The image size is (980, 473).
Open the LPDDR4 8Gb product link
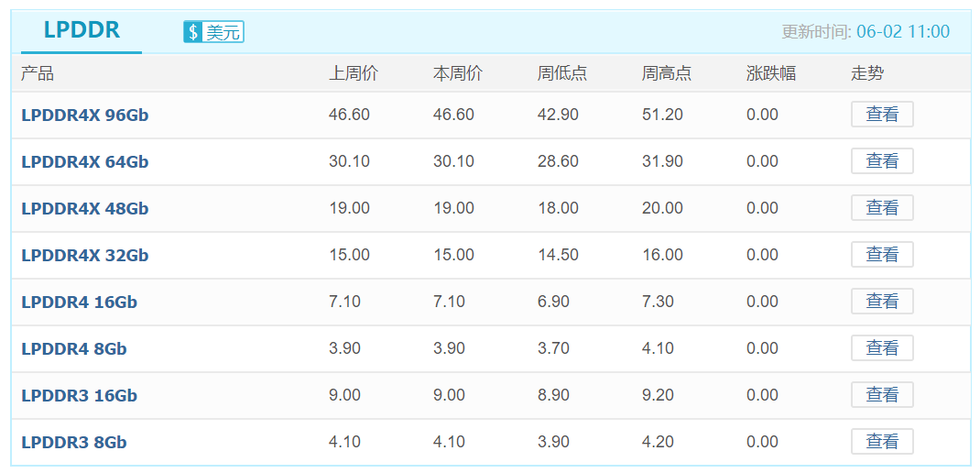click(x=73, y=349)
